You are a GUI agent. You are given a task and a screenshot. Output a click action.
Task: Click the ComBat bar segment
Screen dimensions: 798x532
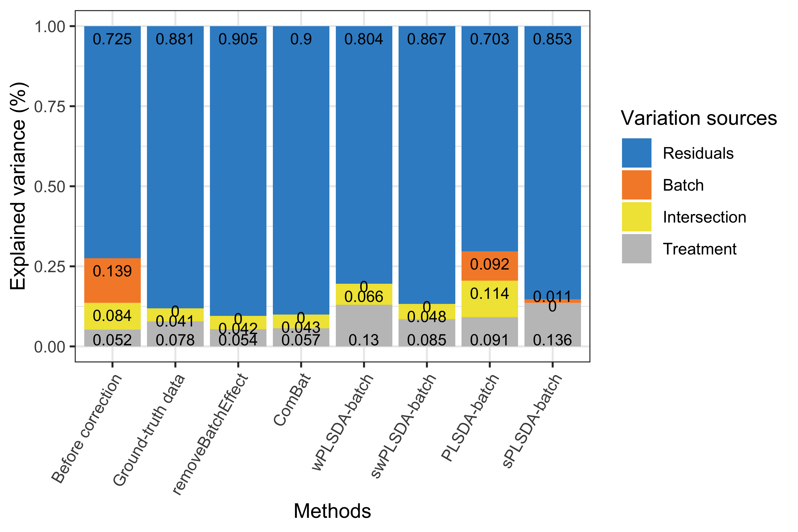tap(300, 208)
